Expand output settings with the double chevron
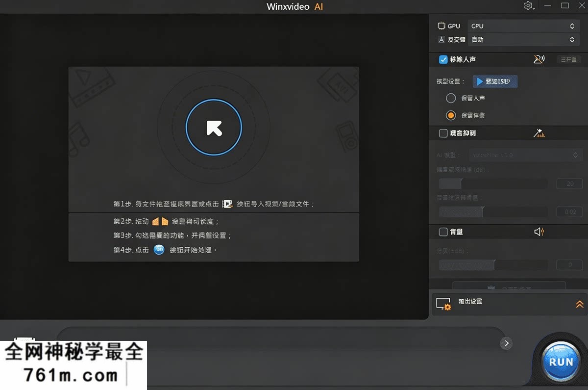 pos(580,304)
